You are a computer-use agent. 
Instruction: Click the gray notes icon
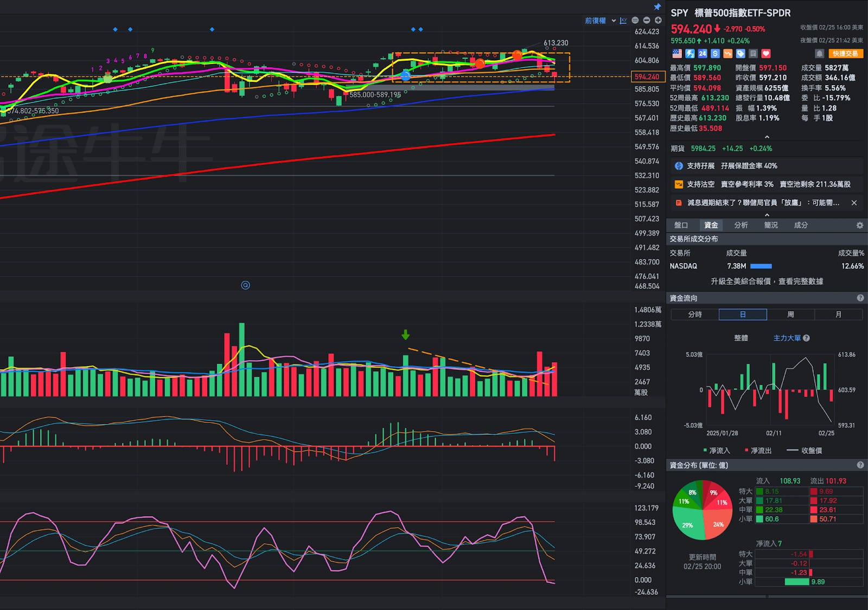click(x=753, y=54)
